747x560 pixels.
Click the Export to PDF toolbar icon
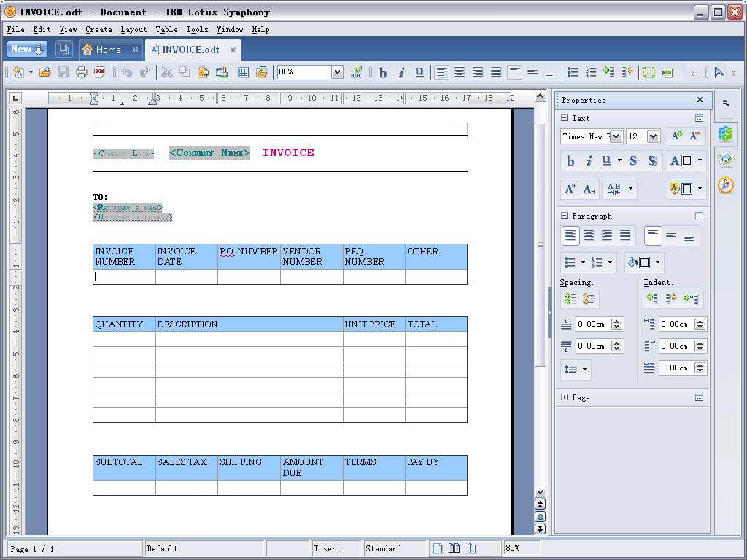pos(99,72)
